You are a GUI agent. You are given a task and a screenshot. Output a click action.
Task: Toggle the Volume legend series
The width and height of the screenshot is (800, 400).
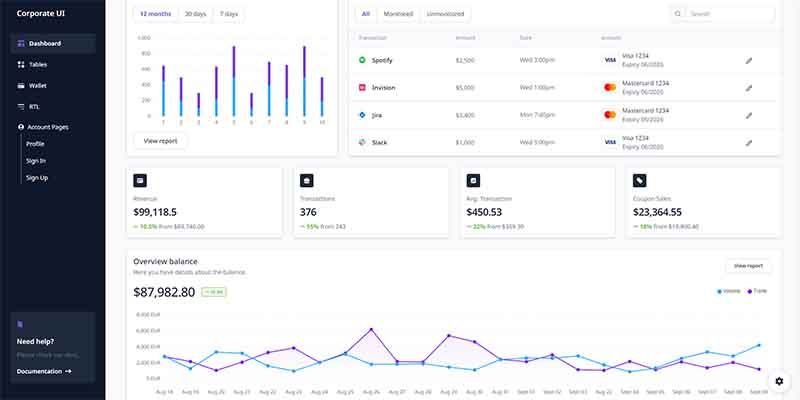click(729, 291)
